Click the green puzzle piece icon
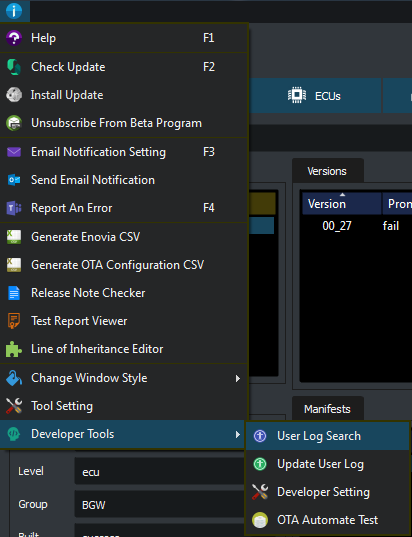 (14, 349)
